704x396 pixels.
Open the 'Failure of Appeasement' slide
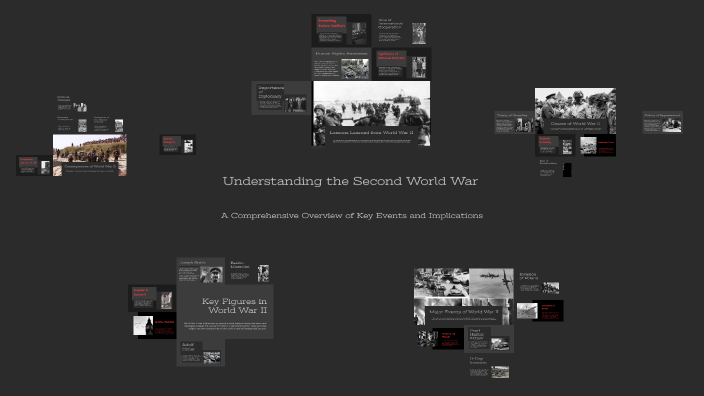(663, 122)
